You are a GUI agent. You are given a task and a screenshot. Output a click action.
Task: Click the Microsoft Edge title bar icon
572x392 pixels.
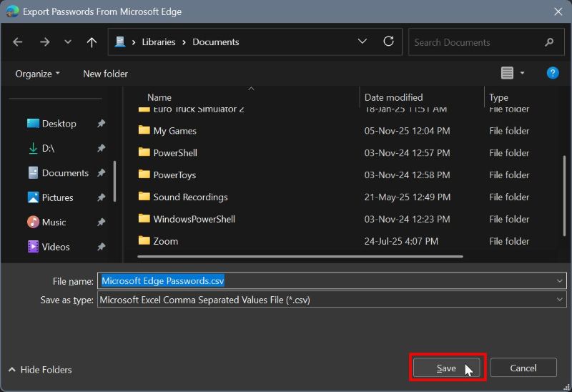pos(12,11)
